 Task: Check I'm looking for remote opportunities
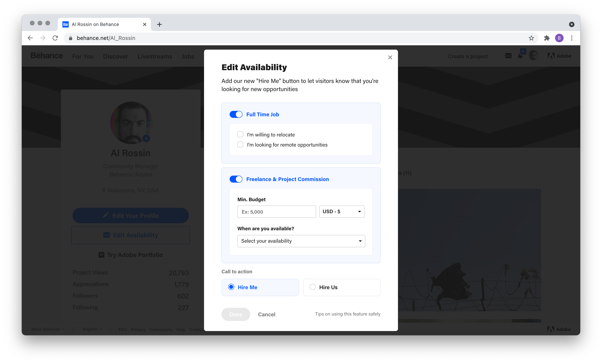click(x=240, y=145)
